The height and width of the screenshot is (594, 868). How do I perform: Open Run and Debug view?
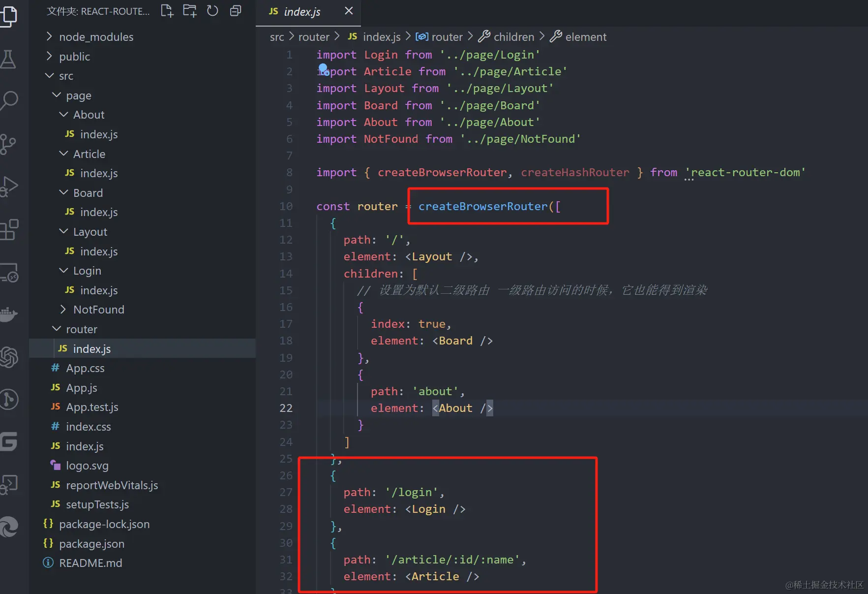tap(9, 187)
